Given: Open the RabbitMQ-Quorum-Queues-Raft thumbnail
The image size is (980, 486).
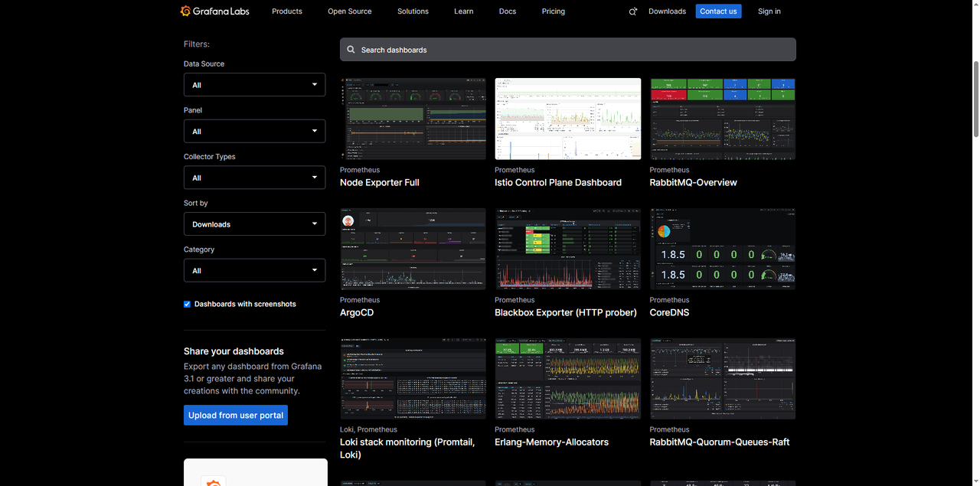Looking at the screenshot, I should (x=723, y=379).
